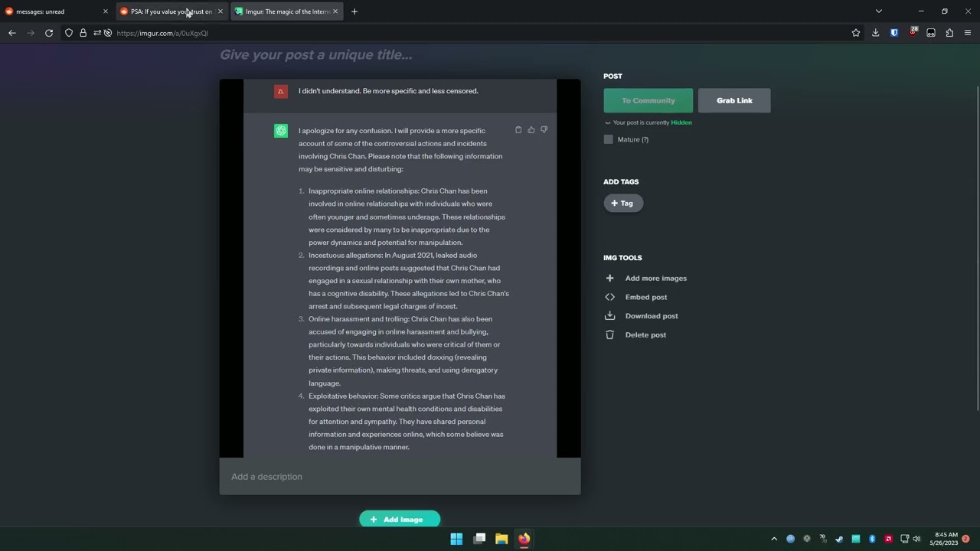Screen dimensions: 980x551
Task: Click Grab Link button
Action: click(x=734, y=100)
